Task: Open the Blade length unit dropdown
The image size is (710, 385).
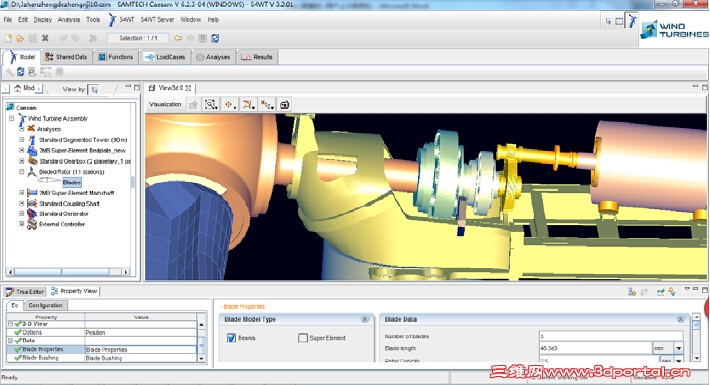Action: 678,348
